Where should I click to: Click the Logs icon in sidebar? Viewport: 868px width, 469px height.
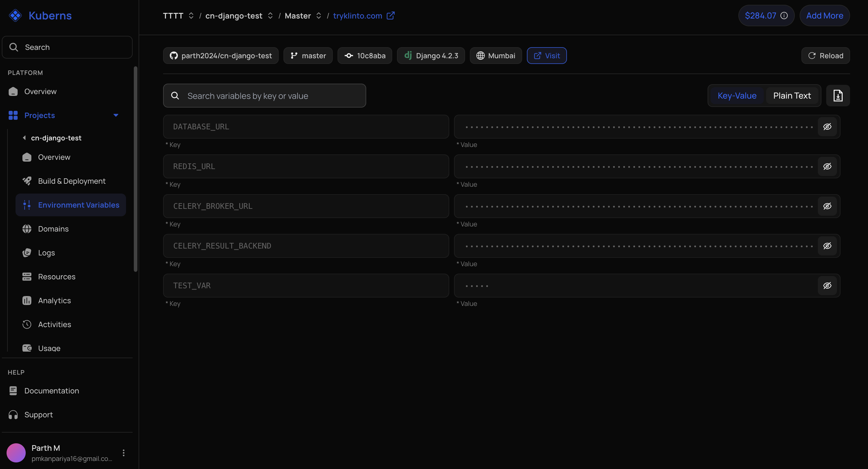point(27,253)
